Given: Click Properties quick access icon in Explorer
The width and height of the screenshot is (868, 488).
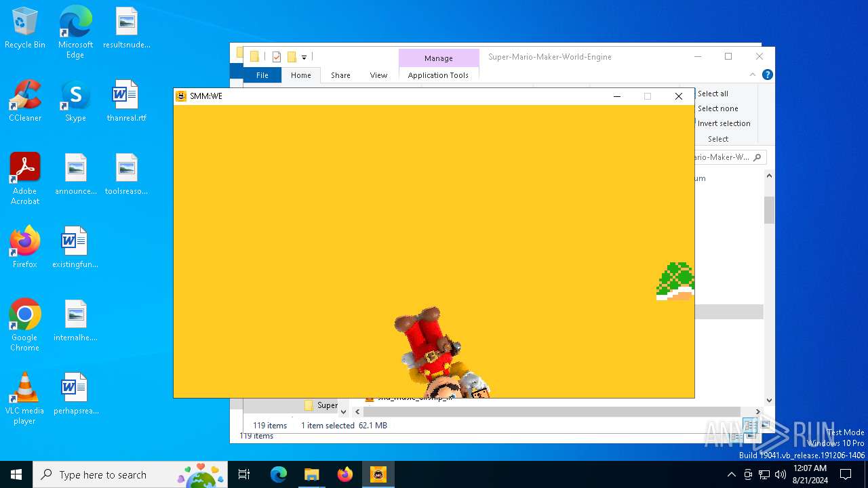Looking at the screenshot, I should (x=277, y=57).
